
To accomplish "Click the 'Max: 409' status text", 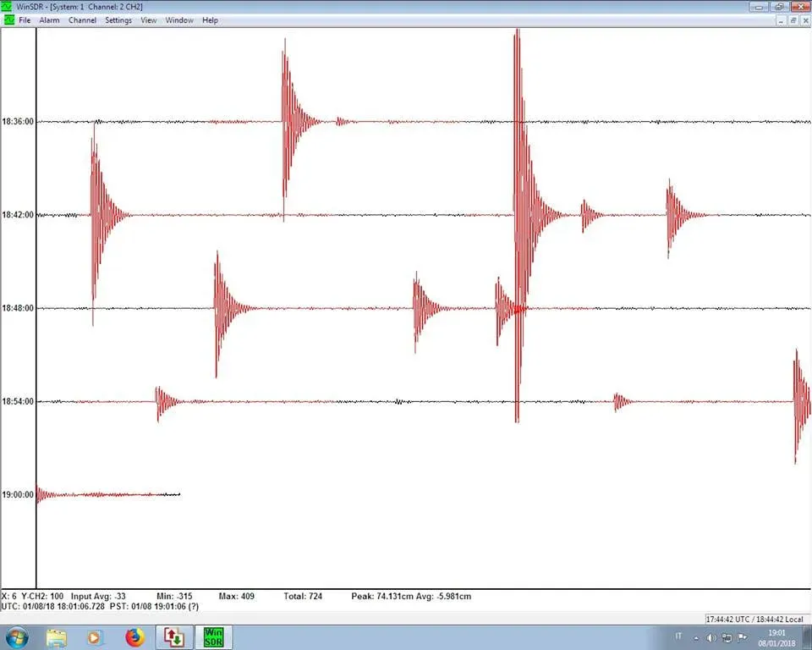I will point(237,596).
